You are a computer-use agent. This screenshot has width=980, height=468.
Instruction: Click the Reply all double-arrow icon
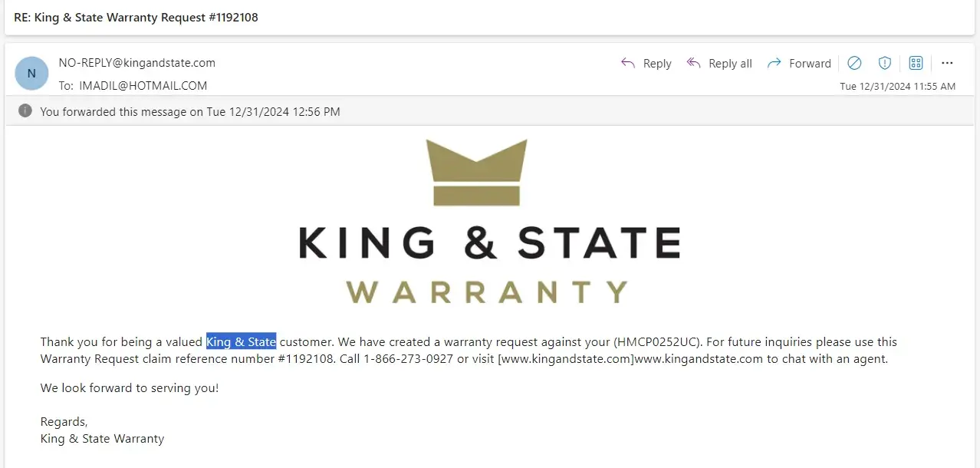click(x=694, y=63)
